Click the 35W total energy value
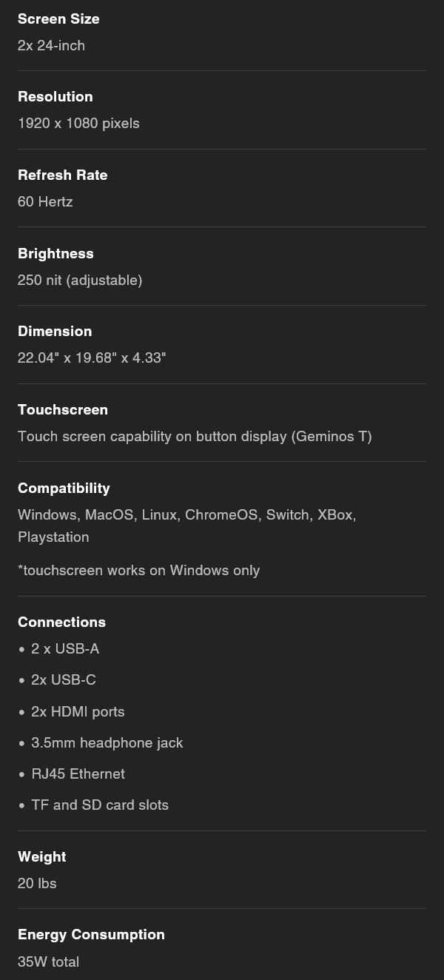The height and width of the screenshot is (980, 444). tap(48, 962)
